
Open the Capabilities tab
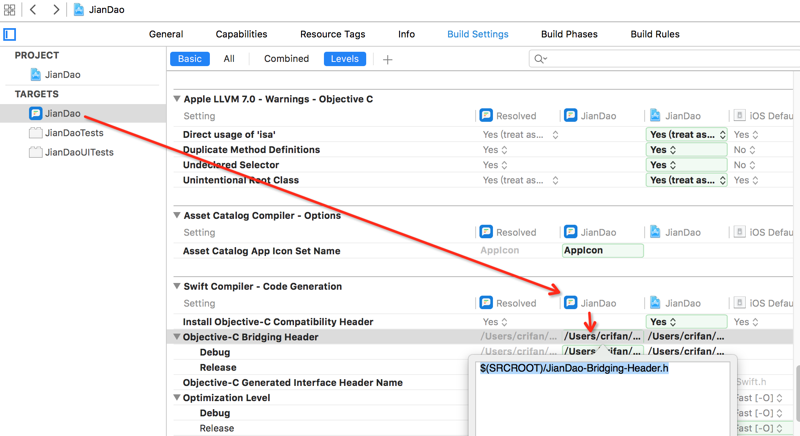tap(241, 34)
